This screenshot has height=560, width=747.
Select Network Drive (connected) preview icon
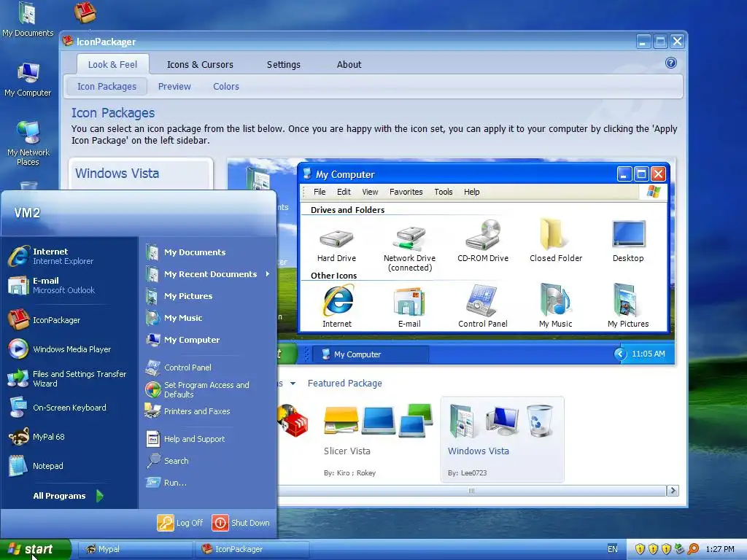[409, 249]
